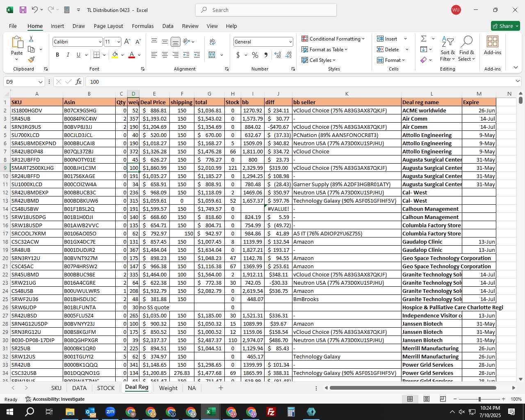Open the File menu

pos(13,26)
